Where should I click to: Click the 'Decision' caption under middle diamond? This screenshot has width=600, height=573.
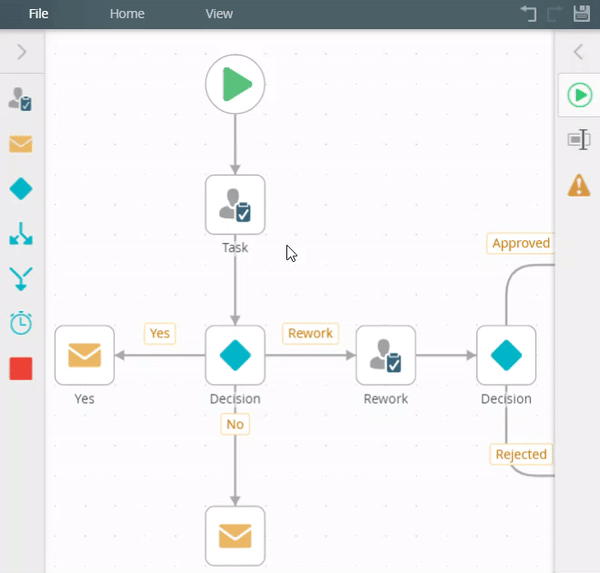235,399
